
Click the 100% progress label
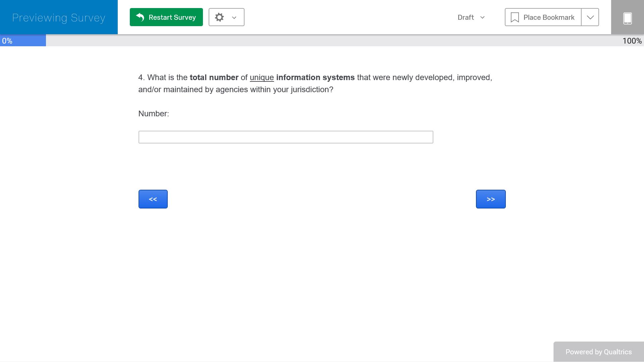(x=632, y=41)
